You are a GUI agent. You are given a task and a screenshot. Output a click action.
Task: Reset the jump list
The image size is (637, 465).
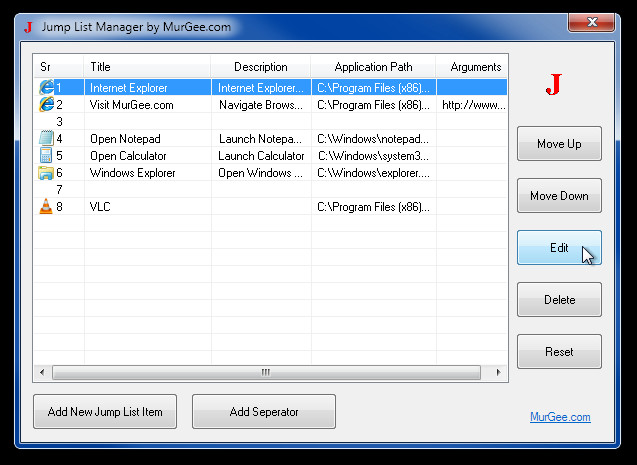pos(559,351)
